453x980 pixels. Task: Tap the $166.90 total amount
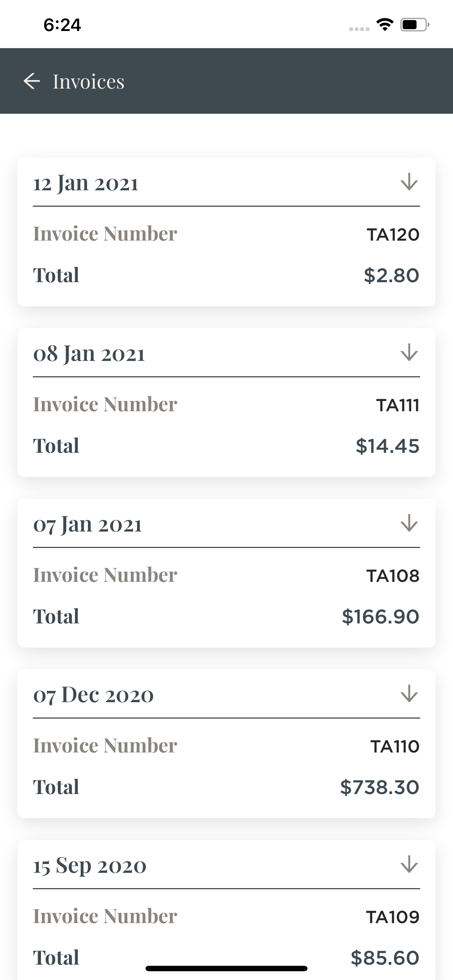coord(381,617)
